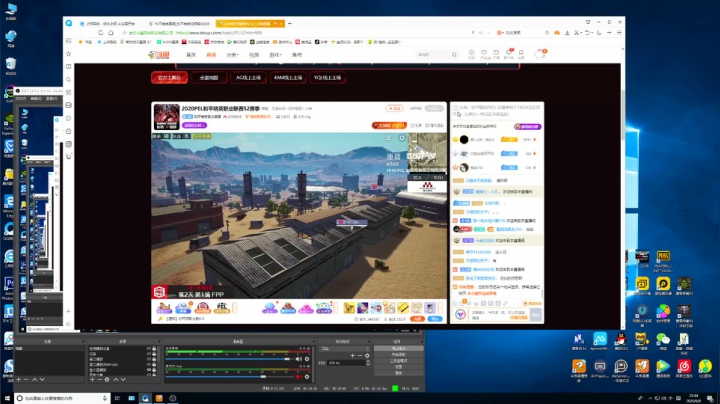Viewport: 720px width, 404px height.
Task: Toggle visibility eye of third OBS source
Action: click(x=149, y=359)
